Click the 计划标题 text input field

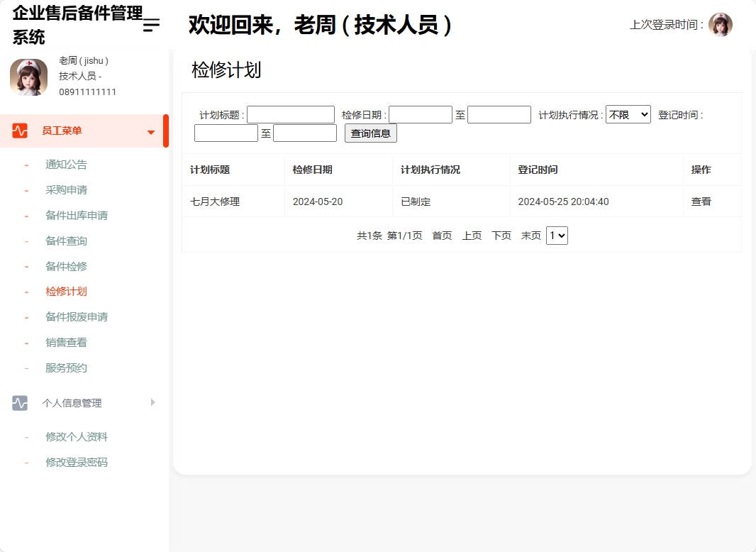(290, 114)
